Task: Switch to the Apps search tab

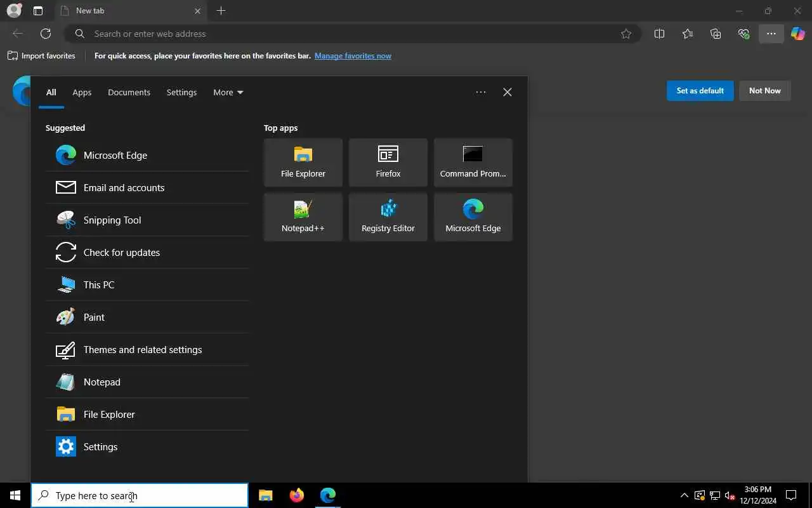Action: click(82, 92)
